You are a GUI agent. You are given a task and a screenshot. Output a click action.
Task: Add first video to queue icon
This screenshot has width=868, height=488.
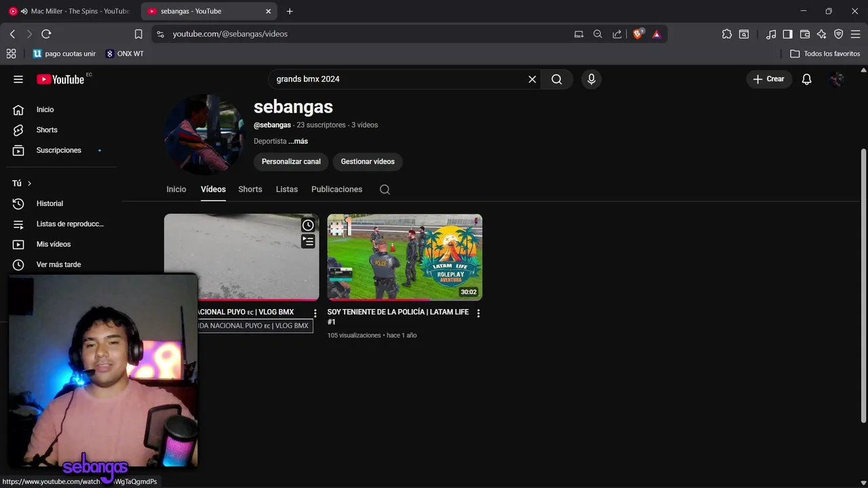[x=308, y=241]
